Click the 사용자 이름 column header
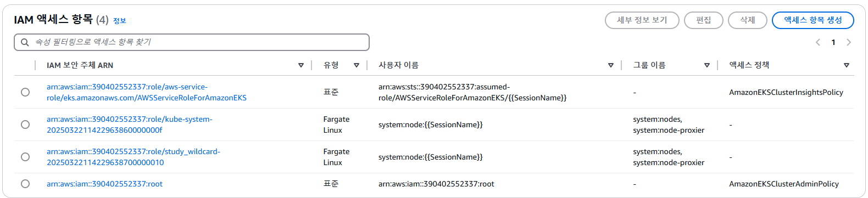 [x=398, y=65]
